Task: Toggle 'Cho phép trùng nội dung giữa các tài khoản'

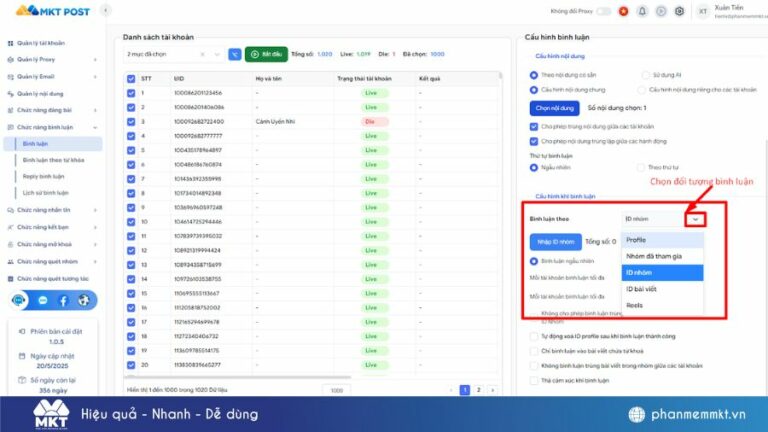Action: click(534, 127)
